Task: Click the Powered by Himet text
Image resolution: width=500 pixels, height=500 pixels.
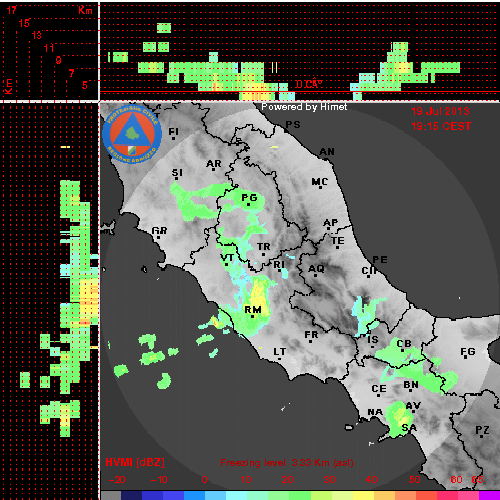Action: [304, 107]
